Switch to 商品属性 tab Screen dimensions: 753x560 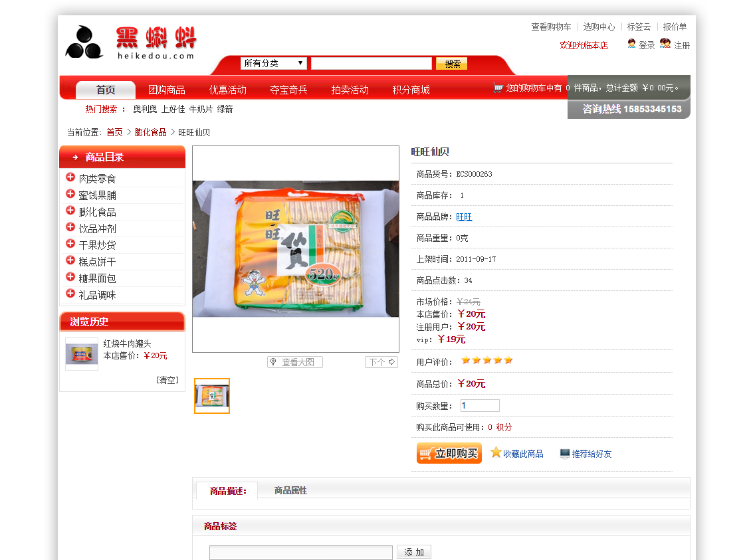[x=290, y=490]
